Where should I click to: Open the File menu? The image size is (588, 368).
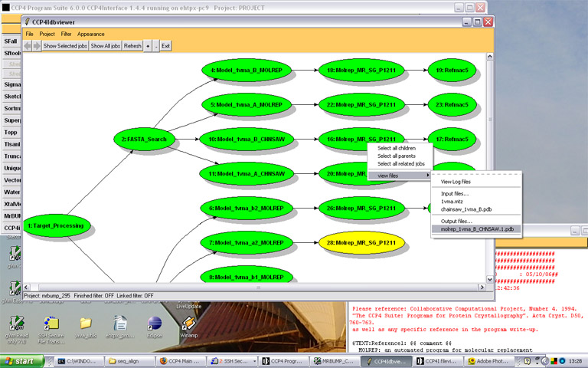point(29,34)
